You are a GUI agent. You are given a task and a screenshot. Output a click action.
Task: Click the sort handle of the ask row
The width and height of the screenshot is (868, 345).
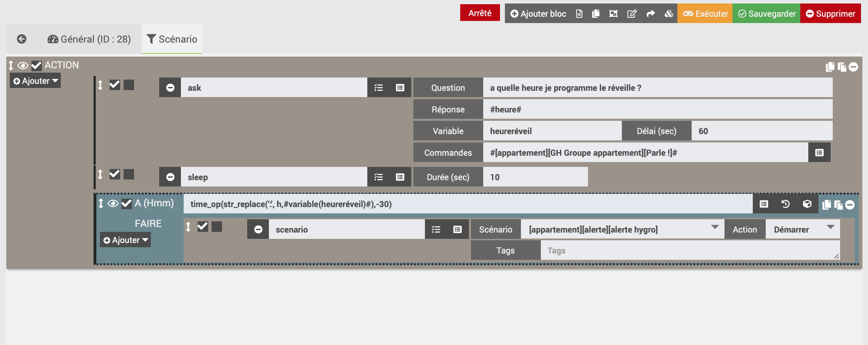[x=100, y=85]
